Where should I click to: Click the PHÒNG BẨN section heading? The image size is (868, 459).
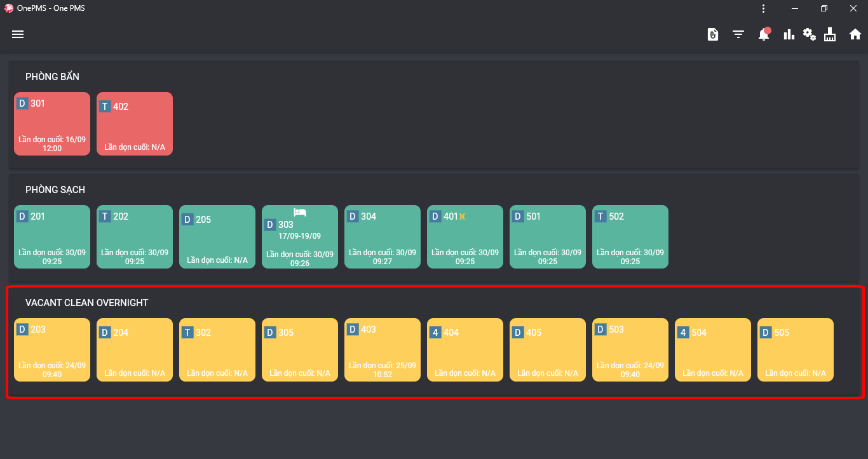tap(52, 77)
